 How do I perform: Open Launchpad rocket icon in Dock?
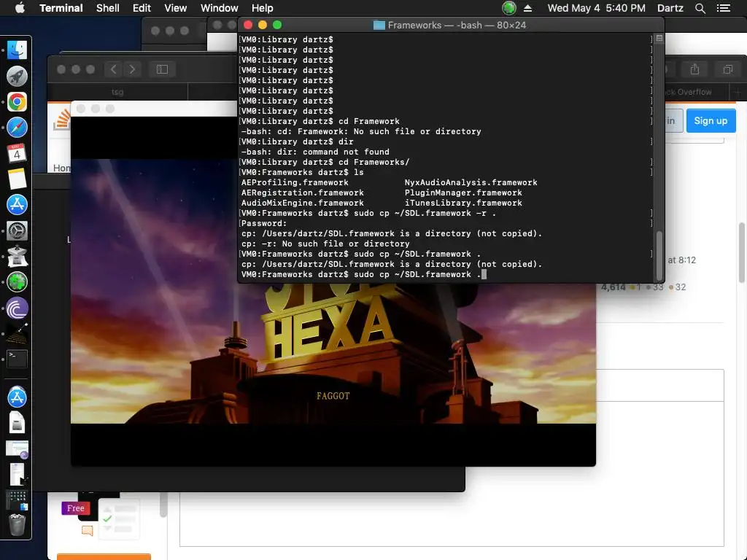pos(17,76)
